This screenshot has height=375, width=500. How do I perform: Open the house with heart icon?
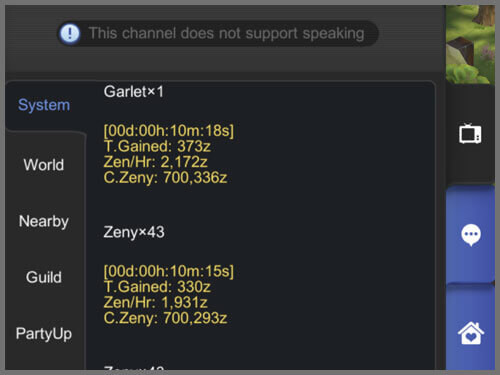(471, 333)
